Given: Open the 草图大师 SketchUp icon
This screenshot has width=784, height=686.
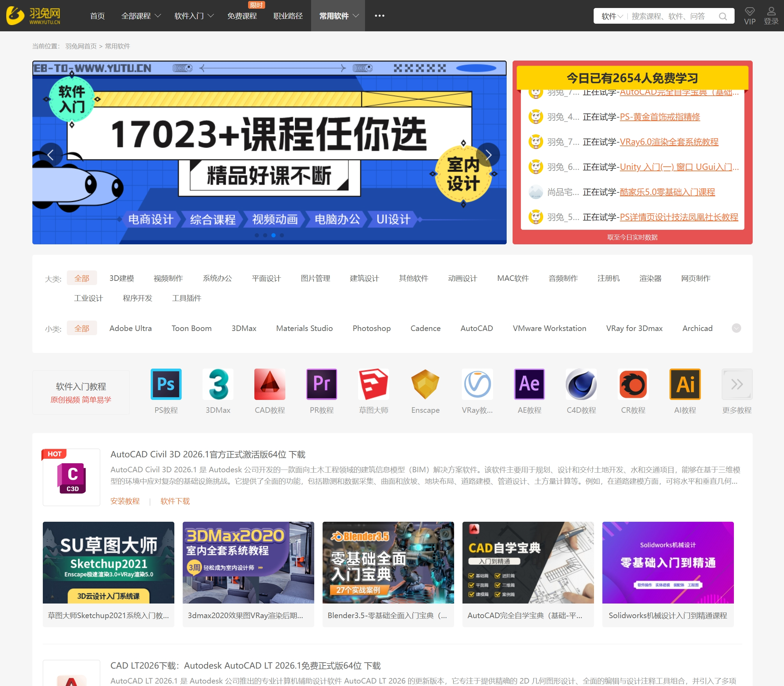Looking at the screenshot, I should point(373,384).
